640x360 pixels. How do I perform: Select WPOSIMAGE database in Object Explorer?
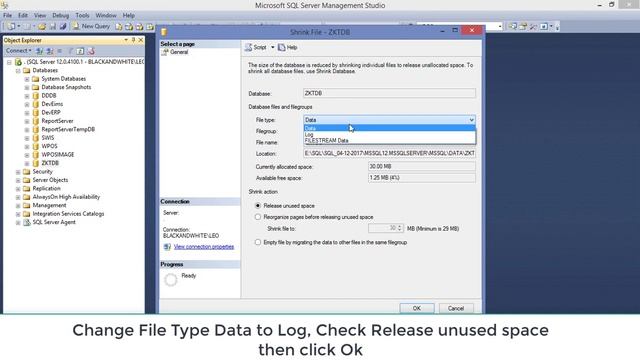(58, 155)
